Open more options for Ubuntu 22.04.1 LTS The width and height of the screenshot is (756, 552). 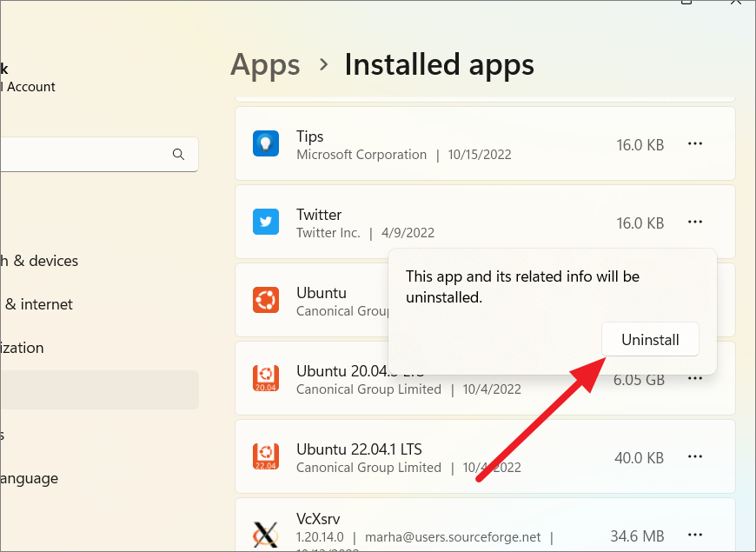point(695,456)
